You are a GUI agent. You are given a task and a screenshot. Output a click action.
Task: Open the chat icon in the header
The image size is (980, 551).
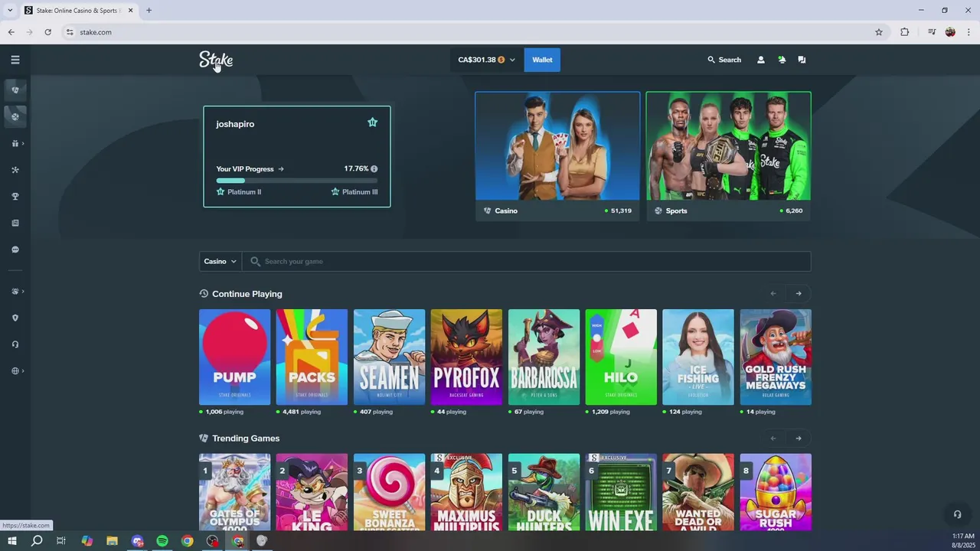[x=802, y=60]
